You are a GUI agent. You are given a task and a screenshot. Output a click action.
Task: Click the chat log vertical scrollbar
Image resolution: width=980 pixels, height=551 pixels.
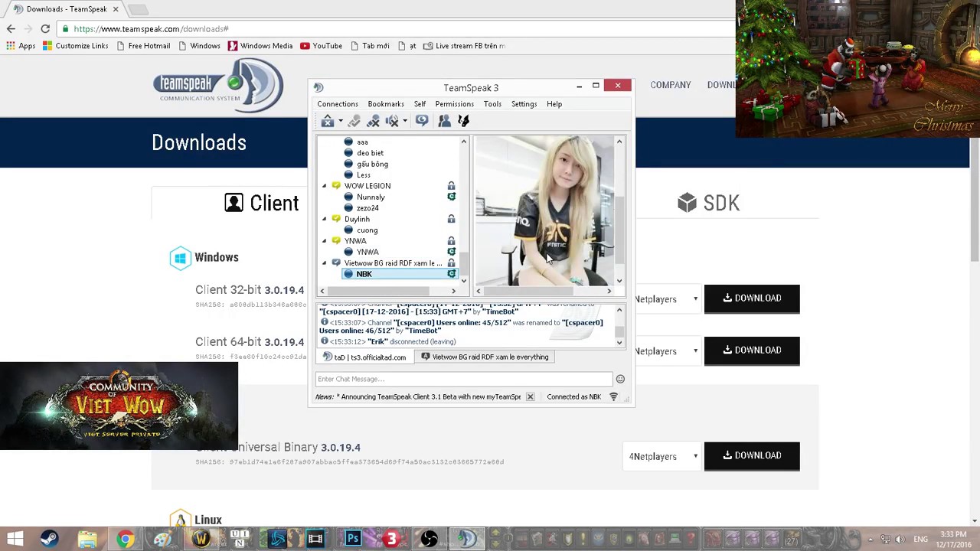point(619,325)
